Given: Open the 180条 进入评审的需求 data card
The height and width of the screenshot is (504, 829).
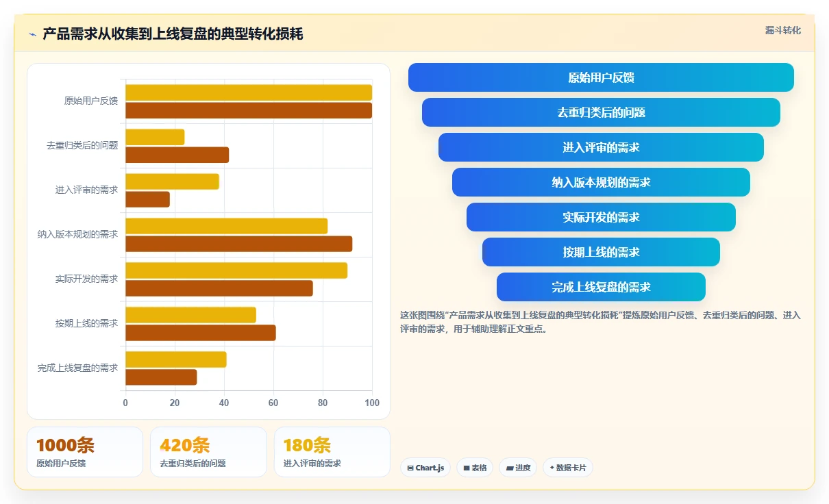Looking at the screenshot, I should coord(332,452).
